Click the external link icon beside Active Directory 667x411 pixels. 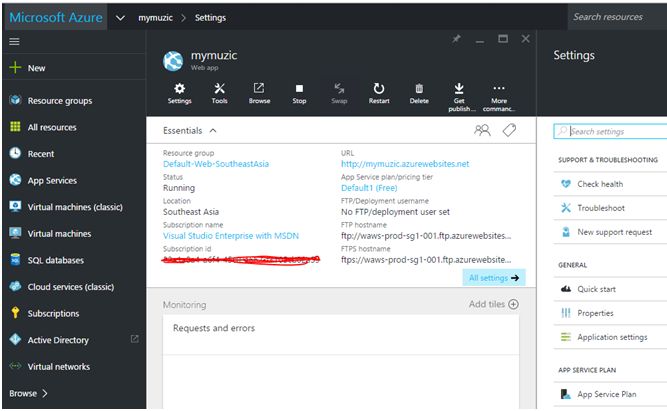coord(134,339)
